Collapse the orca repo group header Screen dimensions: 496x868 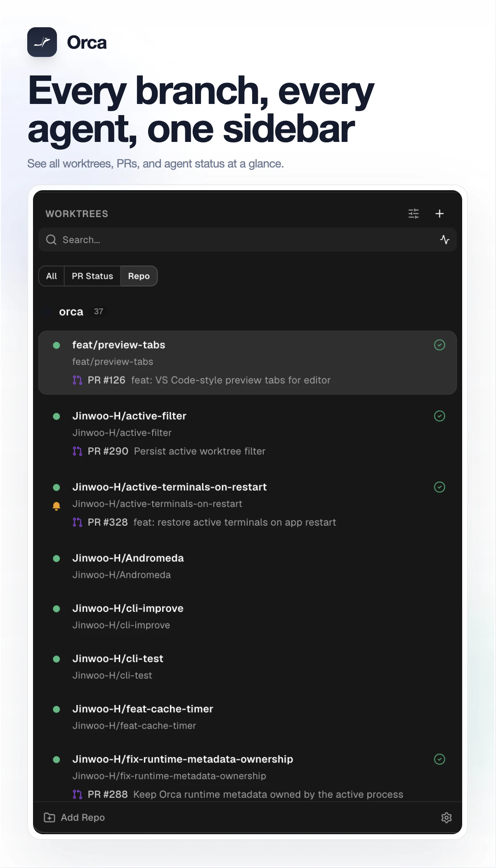[71, 312]
